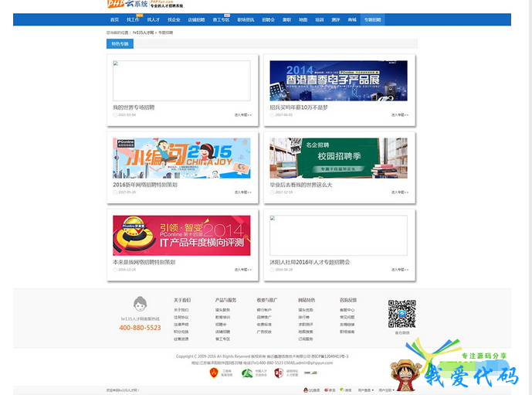Click clock icon beside date 2021-03-04
This screenshot has height=395, width=532.
(x=115, y=115)
